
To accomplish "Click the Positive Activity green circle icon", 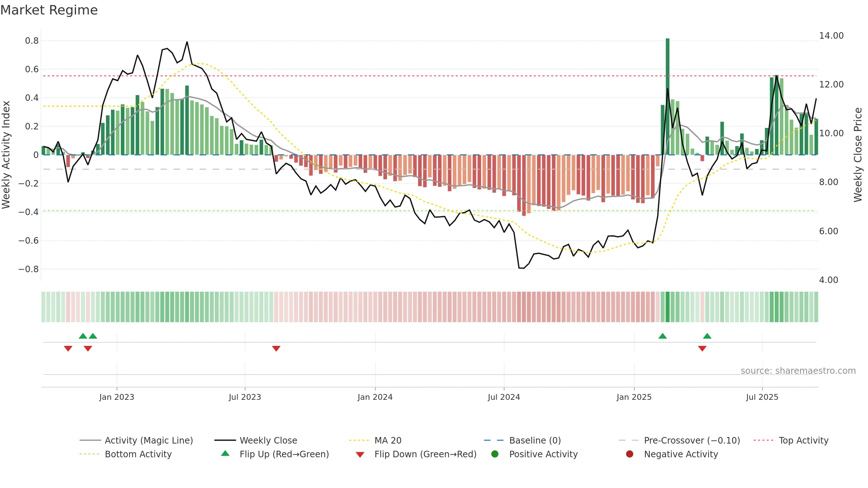I will pyautogui.click(x=495, y=454).
